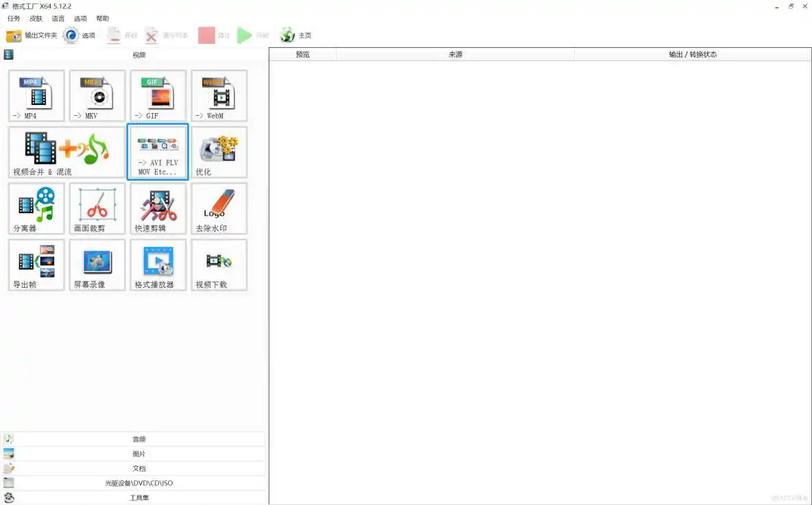The image size is (812, 505).
Task: Open the 画面裁剪 crop tool
Action: click(x=97, y=208)
